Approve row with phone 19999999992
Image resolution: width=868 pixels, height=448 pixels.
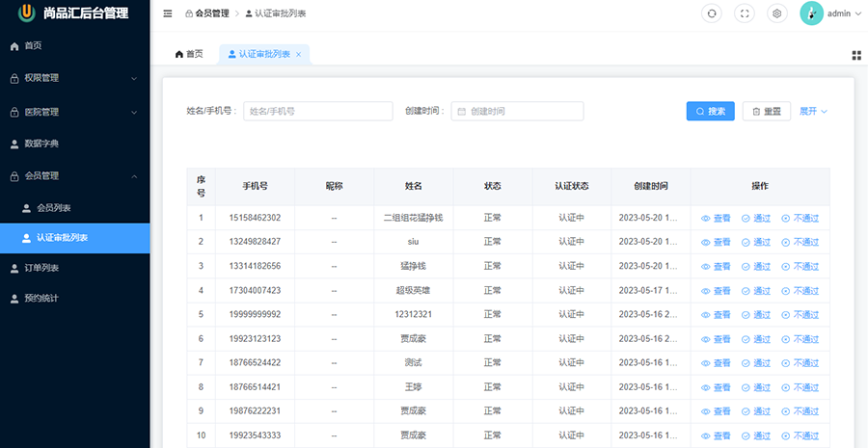click(755, 315)
